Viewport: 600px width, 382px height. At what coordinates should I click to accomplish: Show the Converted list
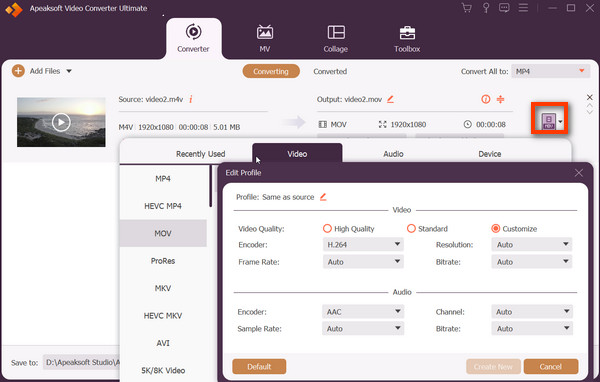coord(330,71)
